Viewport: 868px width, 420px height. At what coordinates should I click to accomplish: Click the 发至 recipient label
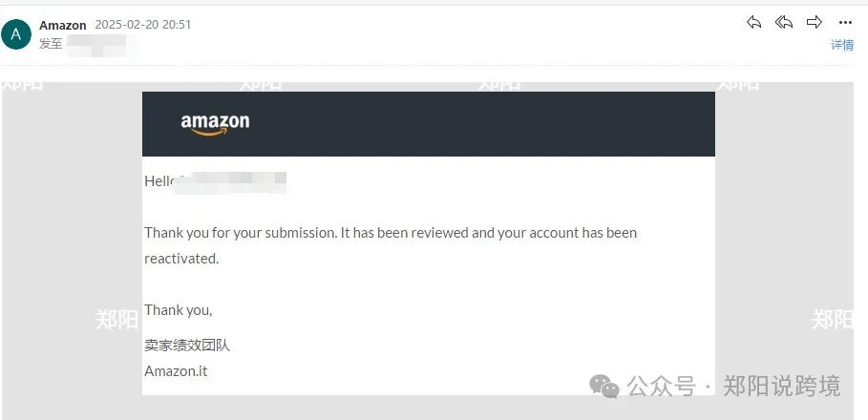[x=51, y=44]
